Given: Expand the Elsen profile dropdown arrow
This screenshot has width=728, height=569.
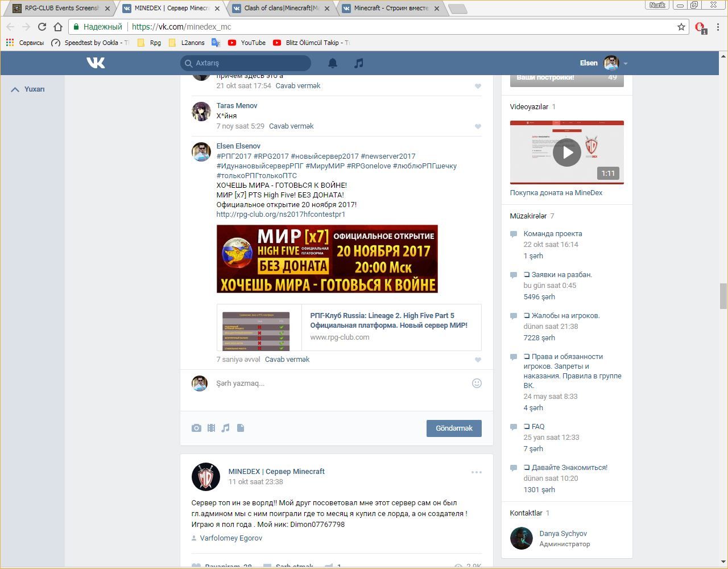Looking at the screenshot, I should click(626, 64).
